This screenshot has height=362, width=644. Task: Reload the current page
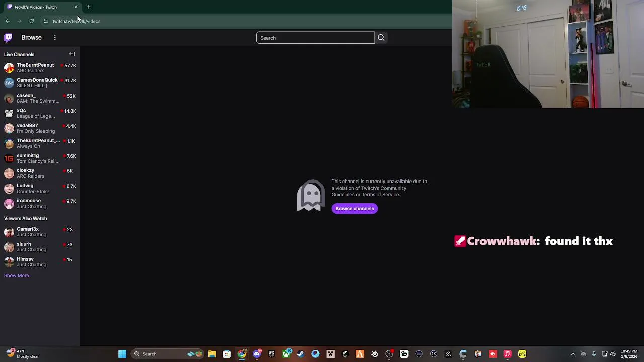click(x=31, y=21)
